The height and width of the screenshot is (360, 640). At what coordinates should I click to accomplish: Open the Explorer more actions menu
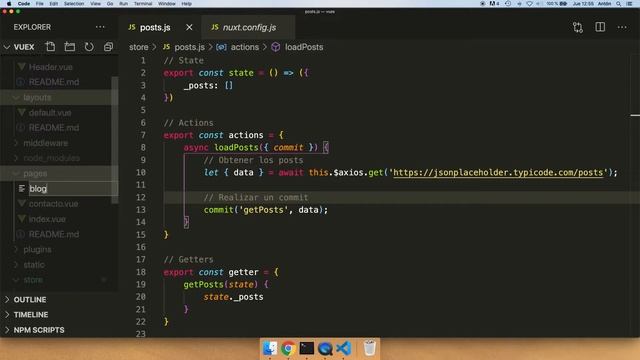100,27
